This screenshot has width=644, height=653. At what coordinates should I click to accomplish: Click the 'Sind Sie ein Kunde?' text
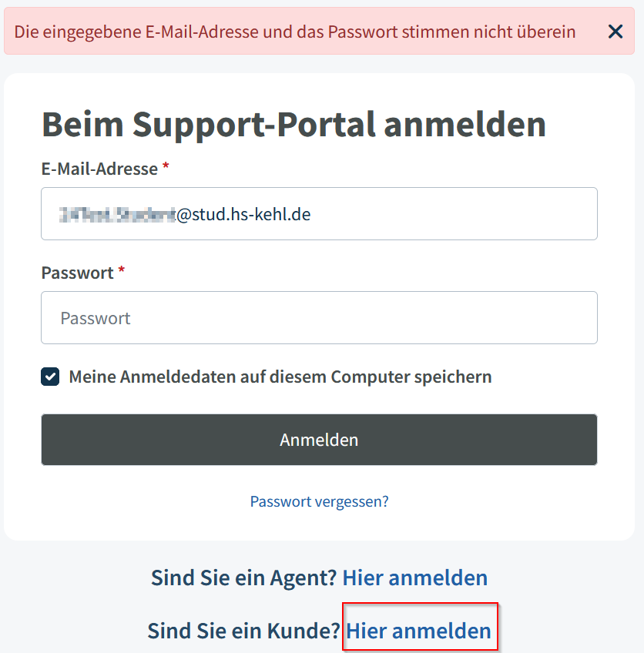pyautogui.click(x=243, y=631)
